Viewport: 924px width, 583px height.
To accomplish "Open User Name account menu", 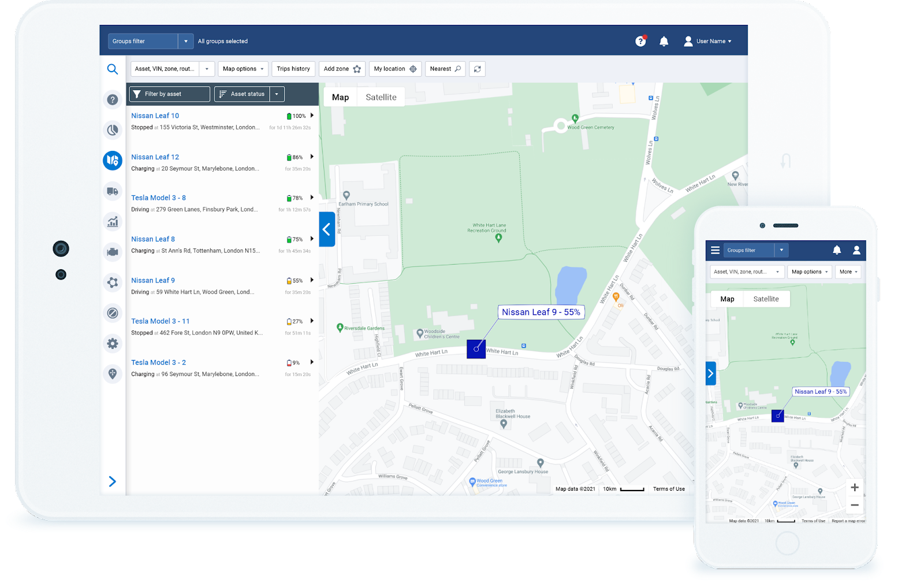I will [708, 41].
